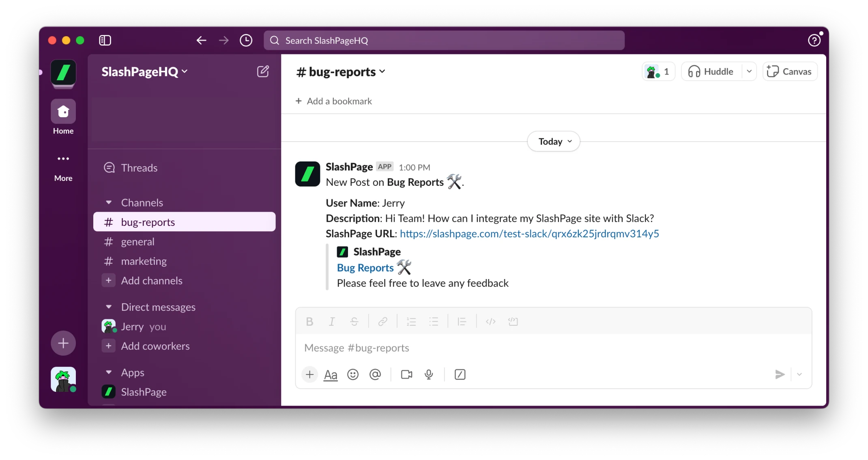
Task: Start an ordered list in composer
Action: click(x=411, y=322)
